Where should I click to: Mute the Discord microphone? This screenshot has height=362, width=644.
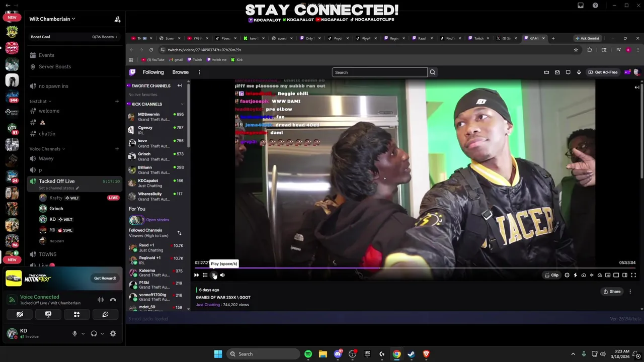click(74, 333)
